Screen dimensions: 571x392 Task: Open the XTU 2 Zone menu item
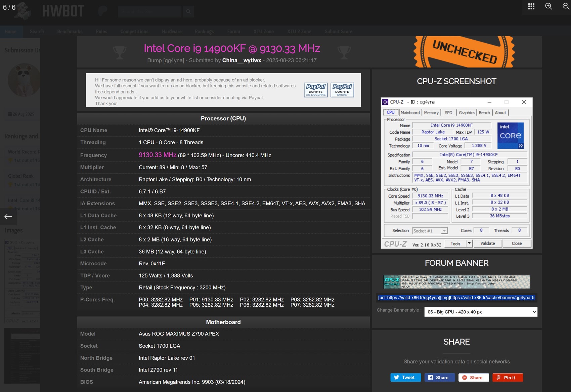tap(299, 32)
